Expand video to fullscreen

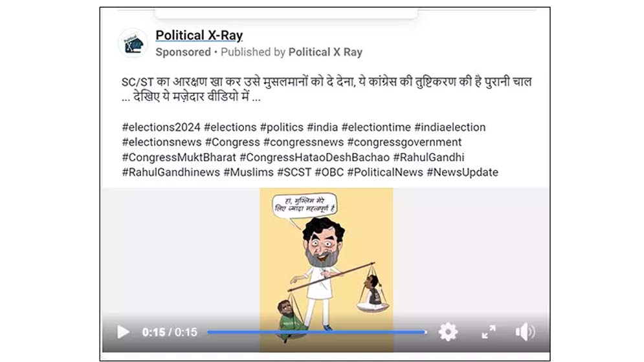(x=488, y=332)
